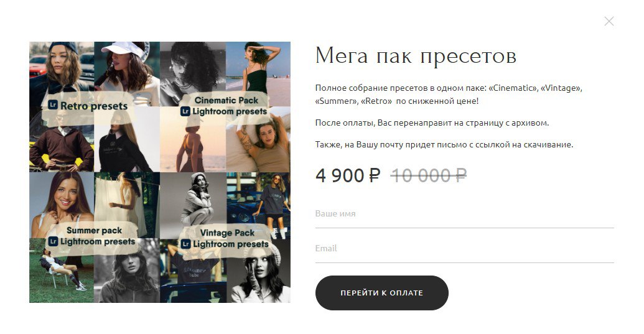Image resolution: width=644 pixels, height=334 pixels.
Task: Click the Summer pack label text
Action: tap(94, 230)
